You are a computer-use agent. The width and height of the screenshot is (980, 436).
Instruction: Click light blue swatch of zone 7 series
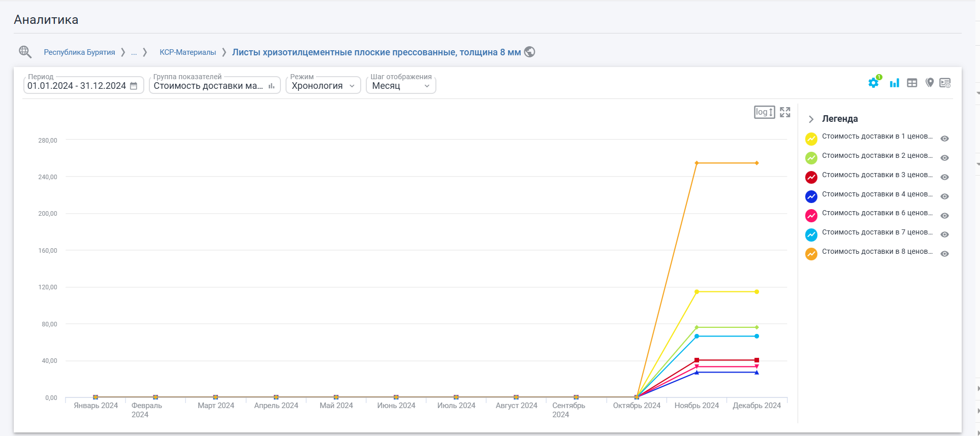click(x=811, y=234)
